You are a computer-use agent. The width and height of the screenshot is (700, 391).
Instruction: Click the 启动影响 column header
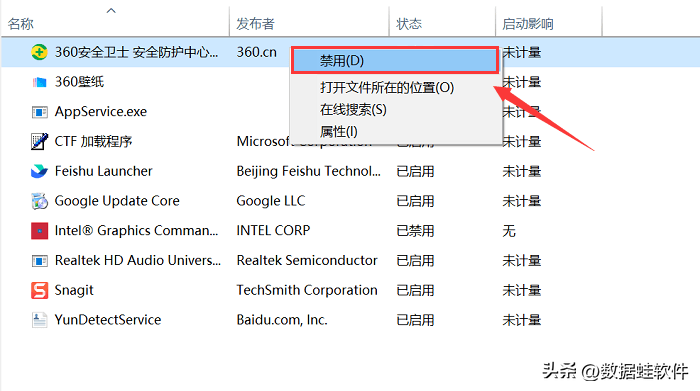[528, 24]
